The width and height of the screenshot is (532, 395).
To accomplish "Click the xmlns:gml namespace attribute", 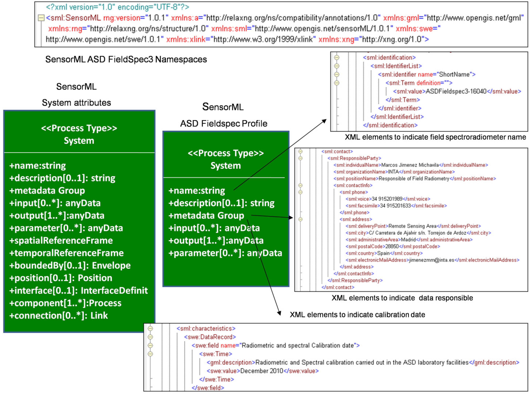I will [453, 18].
